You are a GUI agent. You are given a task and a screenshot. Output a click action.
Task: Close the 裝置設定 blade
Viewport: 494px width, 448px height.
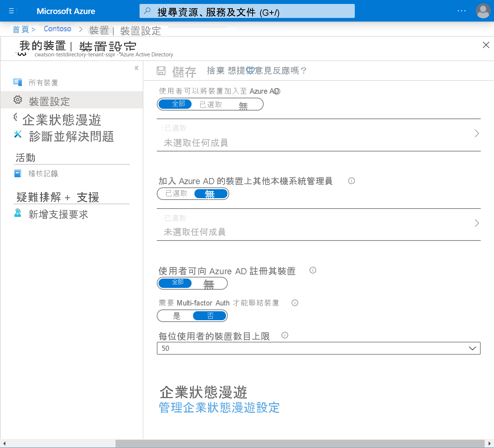tap(486, 45)
